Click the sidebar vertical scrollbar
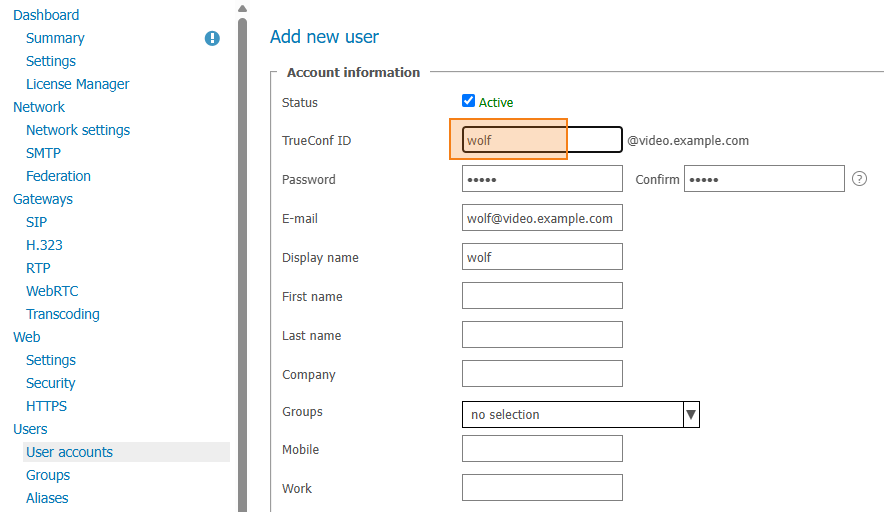 (x=242, y=265)
